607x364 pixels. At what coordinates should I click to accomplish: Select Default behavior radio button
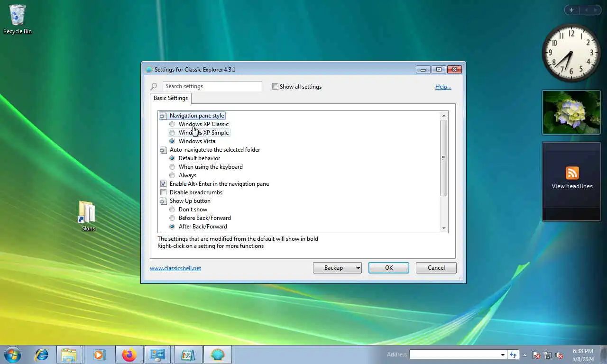[x=172, y=158]
